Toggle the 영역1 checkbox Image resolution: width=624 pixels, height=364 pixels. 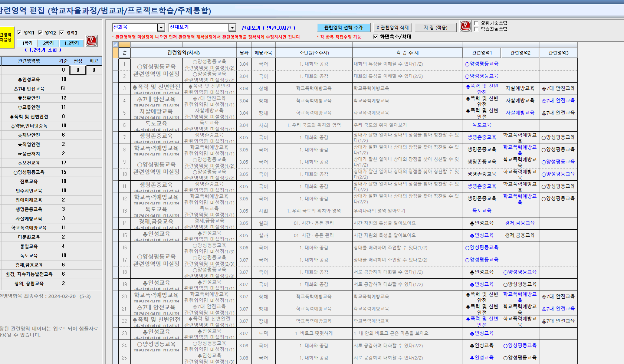coord(19,33)
